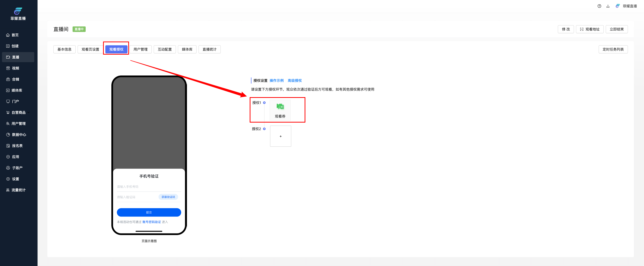This screenshot has width=644, height=266.
Task: Open 数据中心 in the sidebar
Action: pyautogui.click(x=19, y=135)
